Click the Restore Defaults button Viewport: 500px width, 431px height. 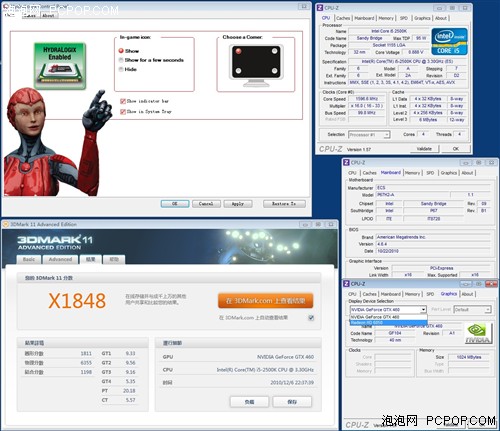pos(284,204)
